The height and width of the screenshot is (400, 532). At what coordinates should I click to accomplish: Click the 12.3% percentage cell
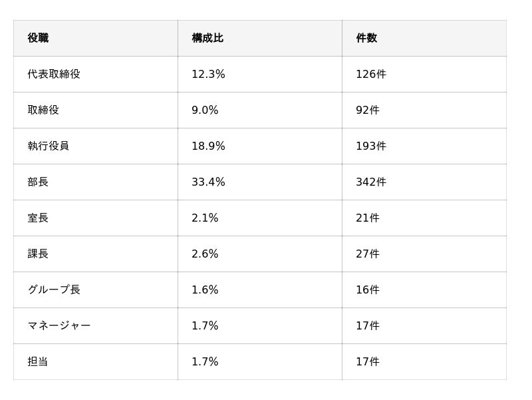click(x=260, y=74)
